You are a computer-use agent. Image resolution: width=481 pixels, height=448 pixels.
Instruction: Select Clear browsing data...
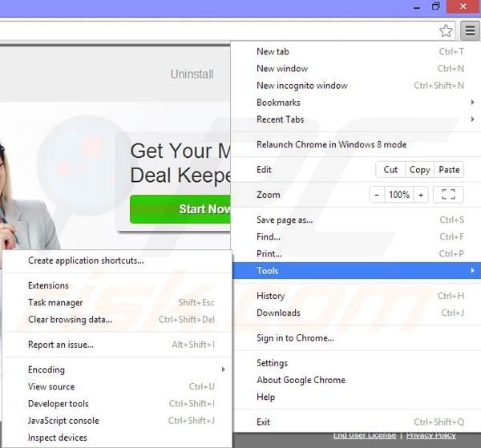tap(116, 319)
